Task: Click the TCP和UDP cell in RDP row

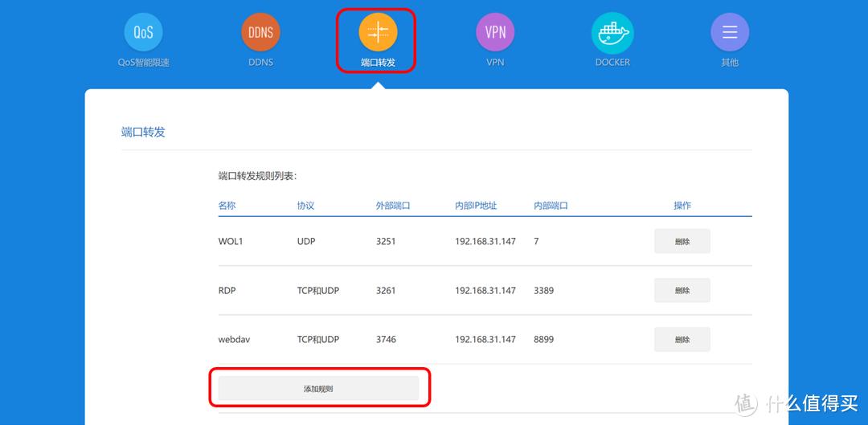Action: [317, 291]
